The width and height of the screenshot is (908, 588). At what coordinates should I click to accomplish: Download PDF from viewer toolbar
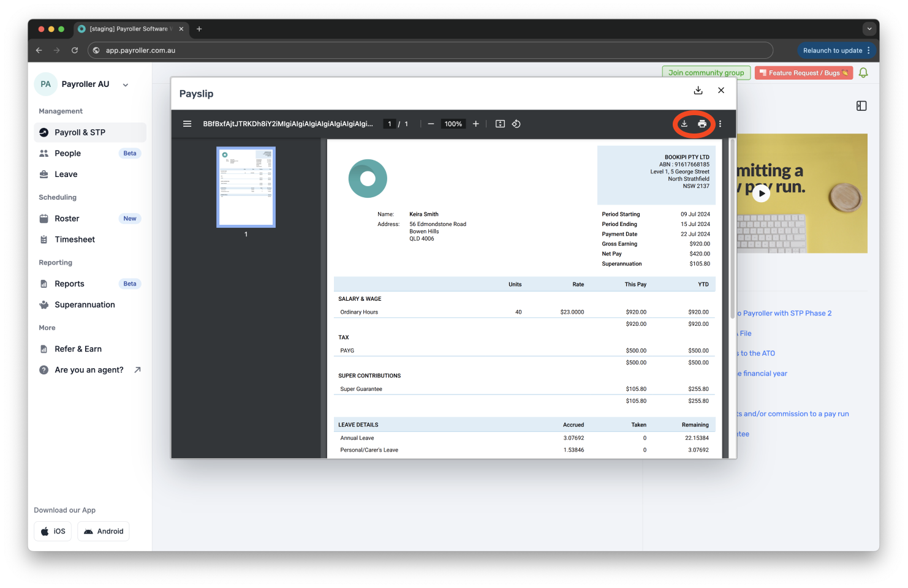(684, 124)
